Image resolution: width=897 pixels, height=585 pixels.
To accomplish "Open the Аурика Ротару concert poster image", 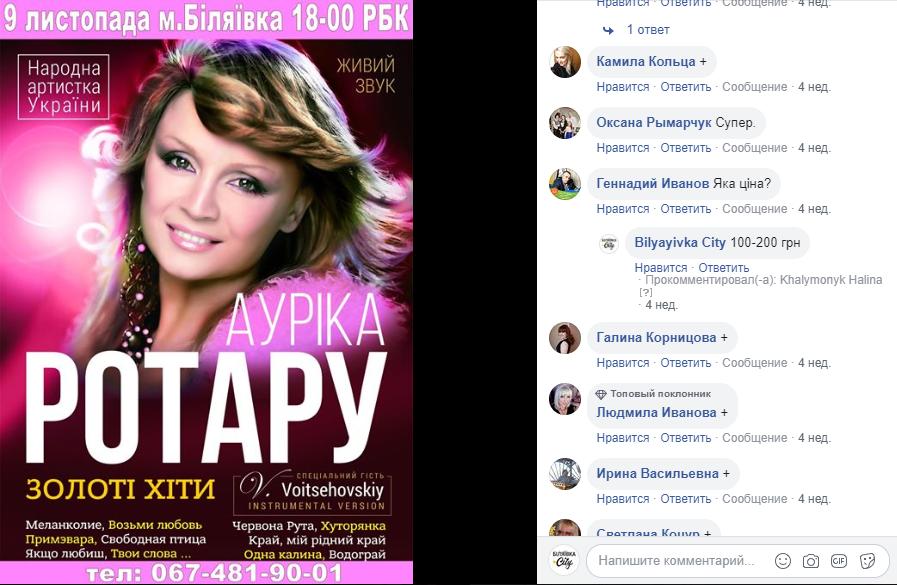I will coord(207,292).
